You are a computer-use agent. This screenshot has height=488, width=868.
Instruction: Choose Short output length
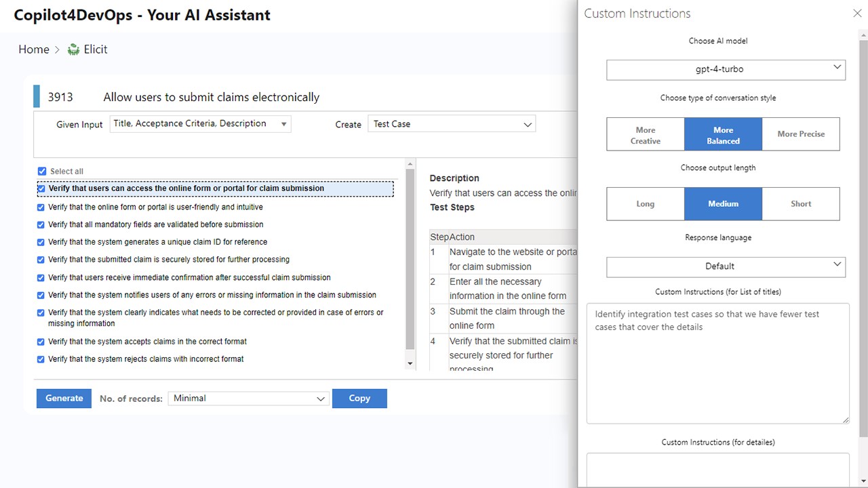(x=801, y=204)
